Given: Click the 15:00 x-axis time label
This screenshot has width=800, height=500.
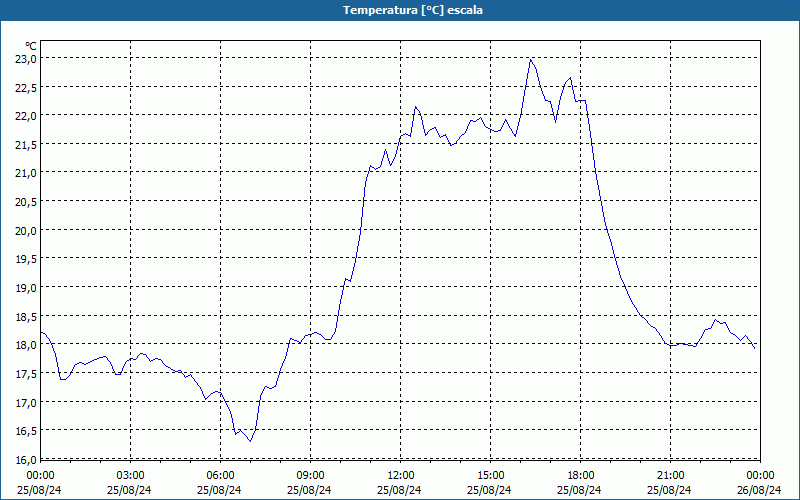Looking at the screenshot, I should click(491, 476).
